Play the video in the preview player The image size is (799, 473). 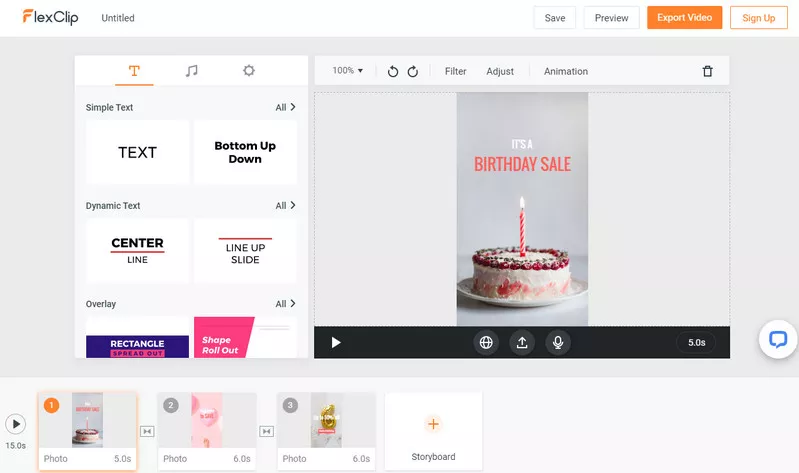336,343
